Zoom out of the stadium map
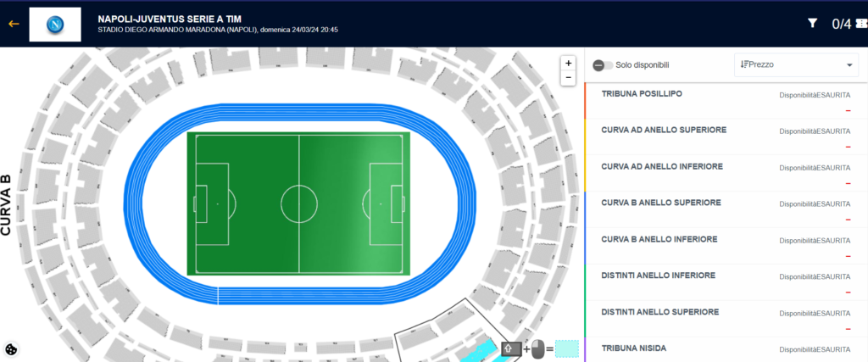This screenshot has height=362, width=868. [568, 78]
